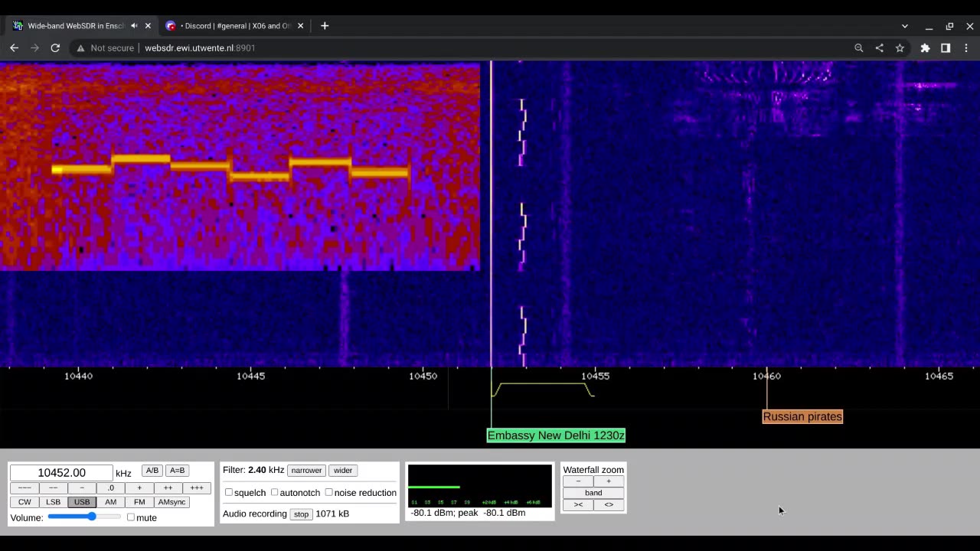Make filter wider
The height and width of the screenshot is (551, 980).
tap(343, 471)
